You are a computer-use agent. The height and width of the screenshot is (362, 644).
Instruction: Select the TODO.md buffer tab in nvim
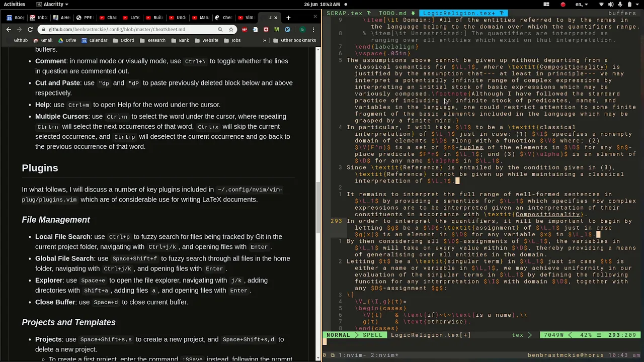(x=396, y=13)
